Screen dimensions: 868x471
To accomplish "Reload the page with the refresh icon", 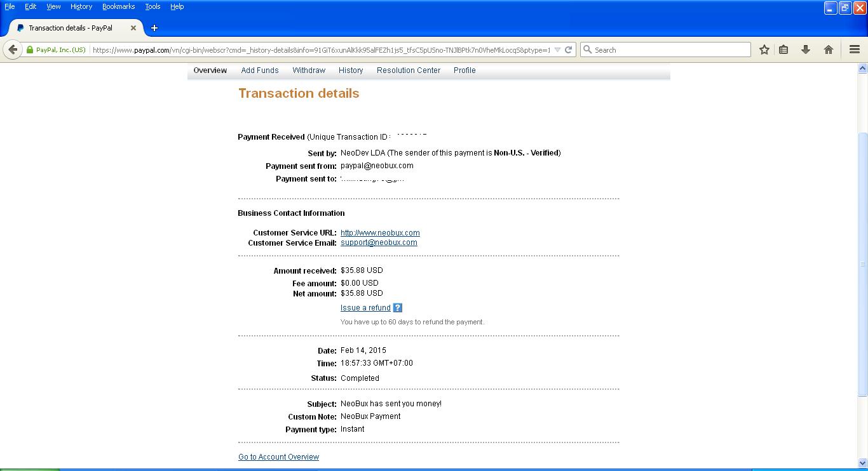I will pyautogui.click(x=569, y=50).
